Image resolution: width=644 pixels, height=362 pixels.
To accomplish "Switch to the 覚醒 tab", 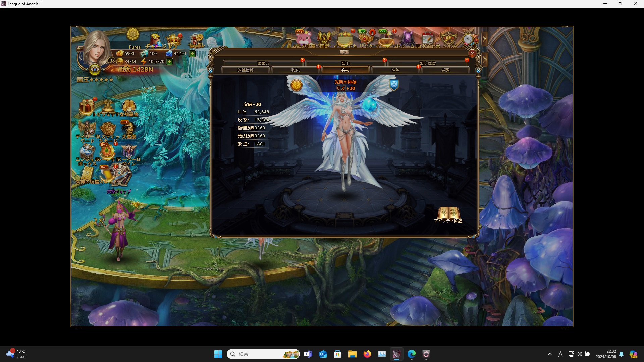I will (445, 70).
